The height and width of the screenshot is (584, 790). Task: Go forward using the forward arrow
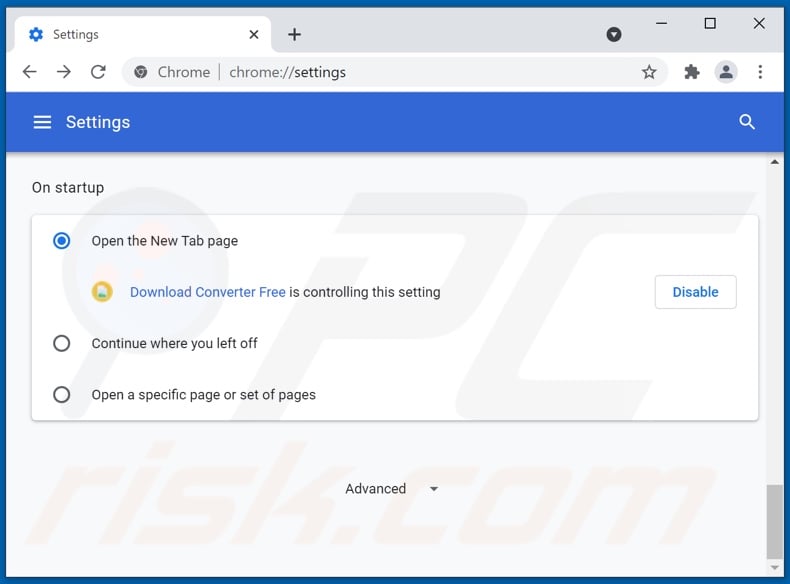pos(64,72)
